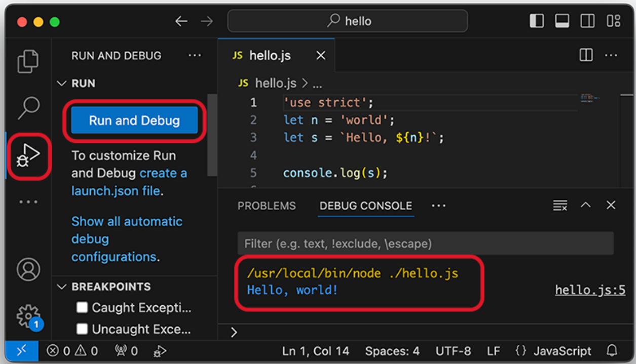The height and width of the screenshot is (364, 636).
Task: Collapse the RUN section
Action: click(62, 84)
